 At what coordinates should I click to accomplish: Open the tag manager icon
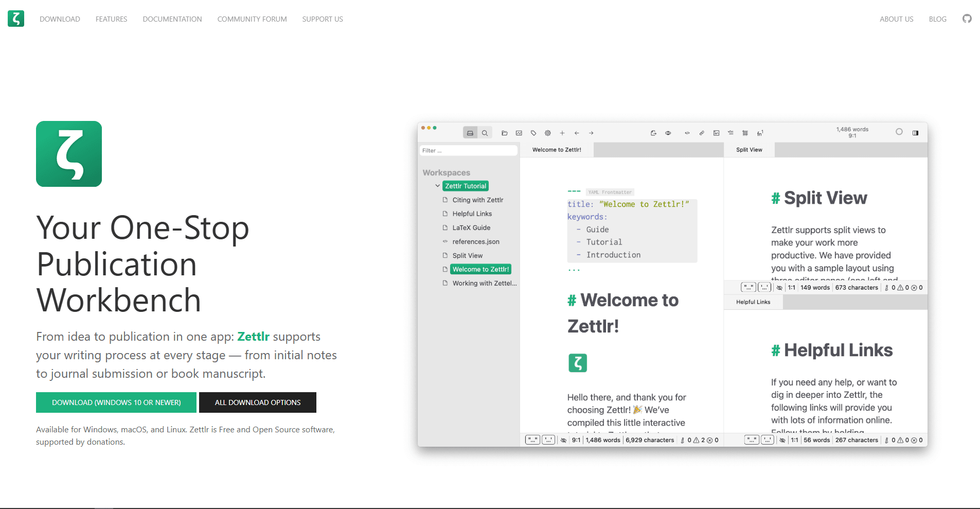(x=533, y=133)
